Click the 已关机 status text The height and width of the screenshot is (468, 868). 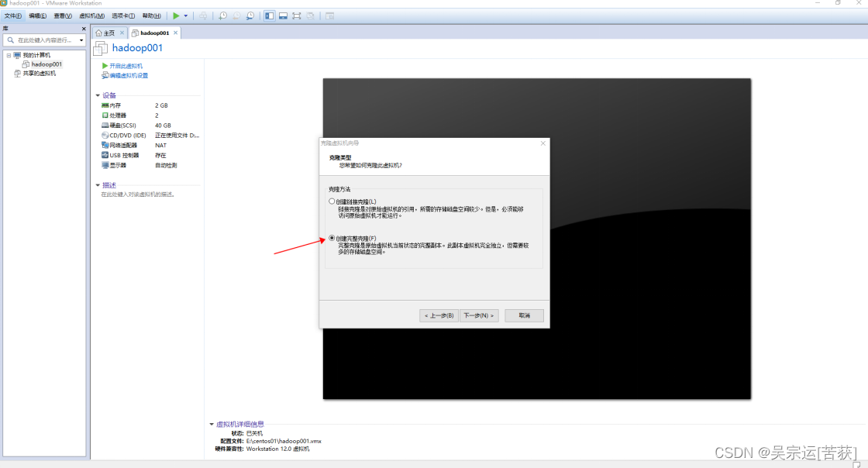tap(254, 434)
